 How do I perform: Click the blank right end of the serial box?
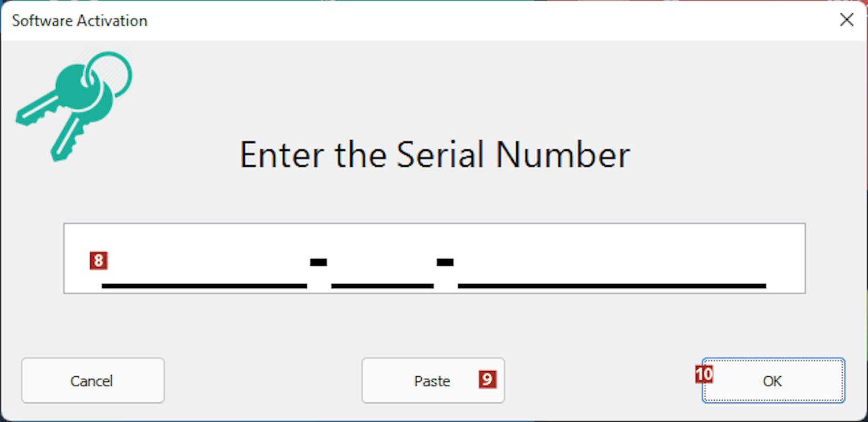[x=787, y=258]
